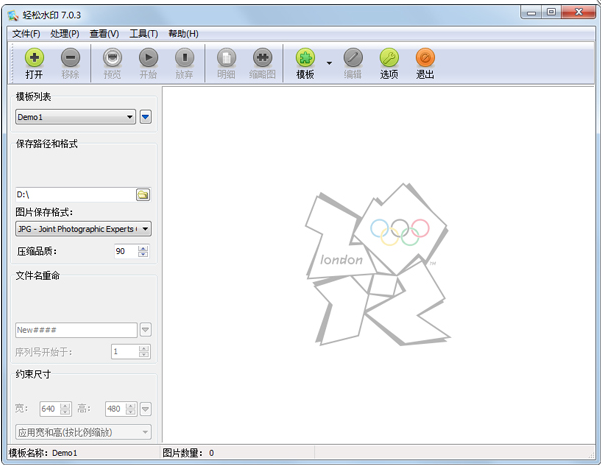
Task: Click the 预览 (Preview) toolbar icon
Action: coord(113,59)
